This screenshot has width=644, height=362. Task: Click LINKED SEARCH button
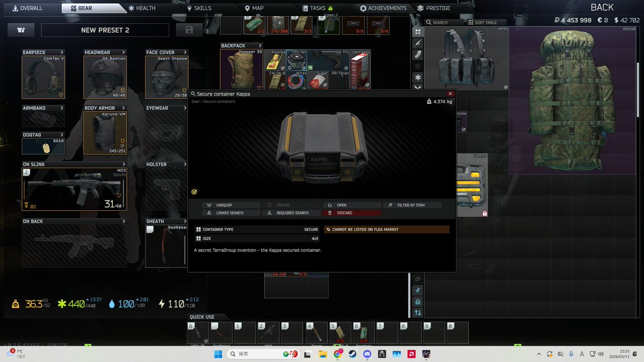[x=231, y=213]
